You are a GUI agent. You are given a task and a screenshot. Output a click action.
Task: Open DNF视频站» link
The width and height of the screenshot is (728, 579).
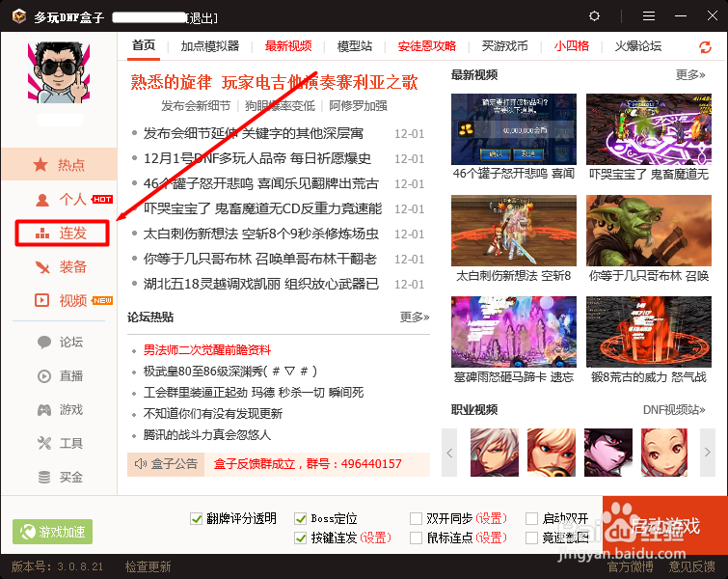(674, 410)
